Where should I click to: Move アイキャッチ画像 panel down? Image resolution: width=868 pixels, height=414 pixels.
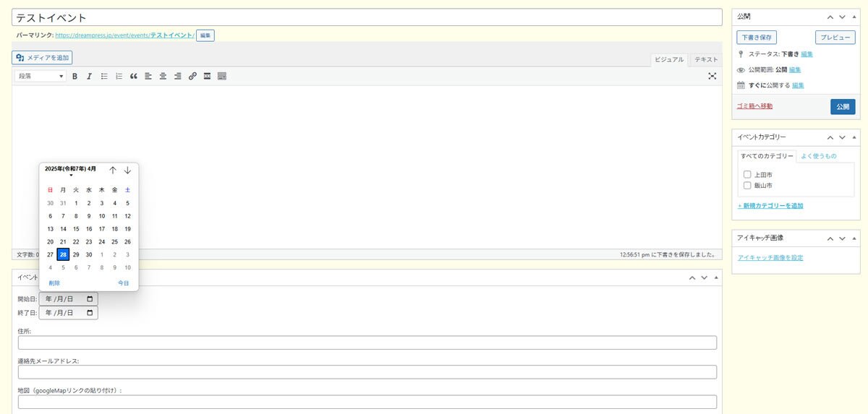(x=842, y=238)
